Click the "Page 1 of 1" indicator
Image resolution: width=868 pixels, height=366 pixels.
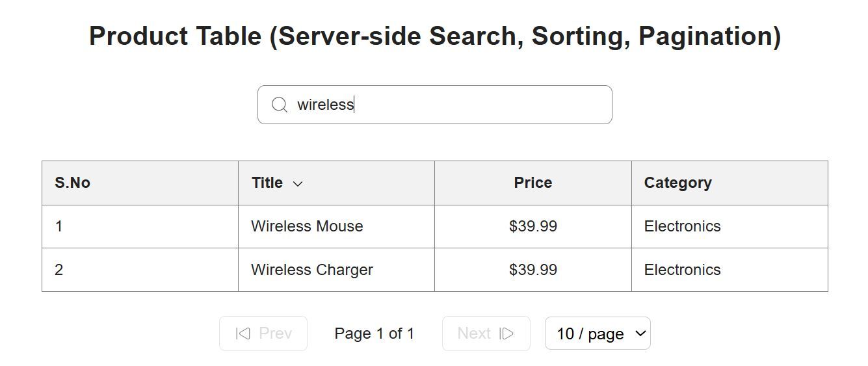point(374,333)
